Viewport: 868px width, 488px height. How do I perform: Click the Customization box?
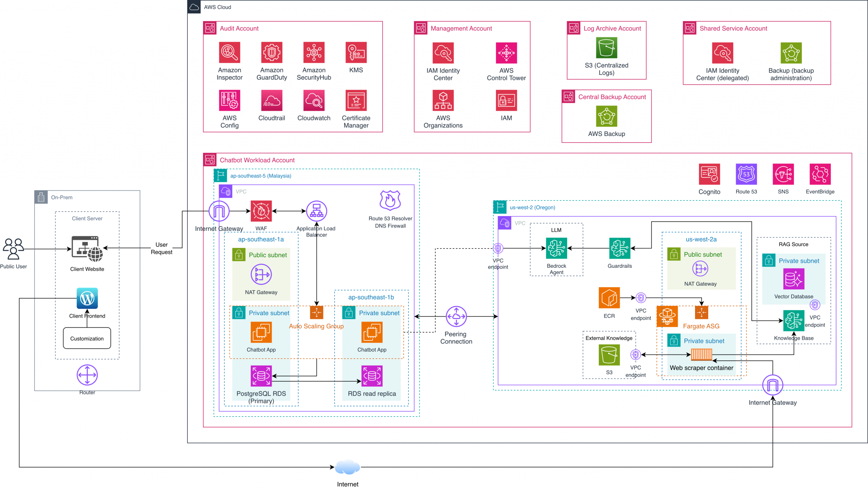87,338
